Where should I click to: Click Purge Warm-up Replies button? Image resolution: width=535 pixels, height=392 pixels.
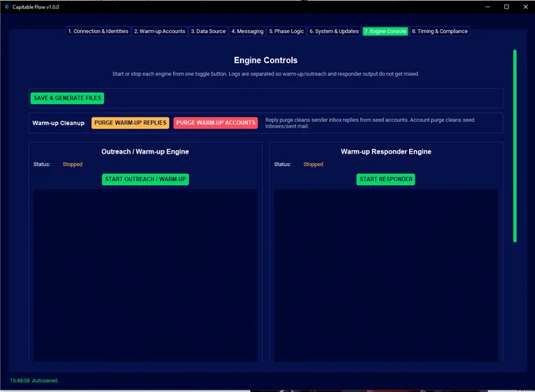coord(131,123)
